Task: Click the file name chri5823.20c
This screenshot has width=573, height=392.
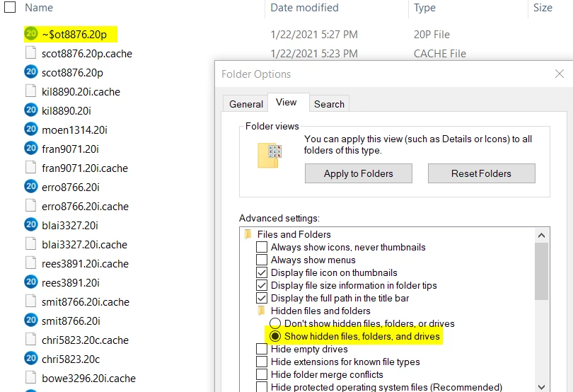Action: [71, 359]
